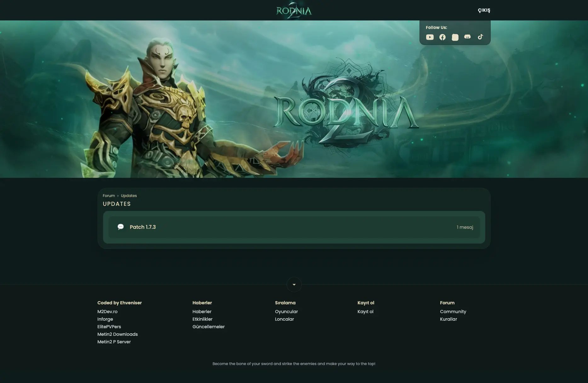
Task: Open the Facebook social icon
Action: tap(442, 37)
